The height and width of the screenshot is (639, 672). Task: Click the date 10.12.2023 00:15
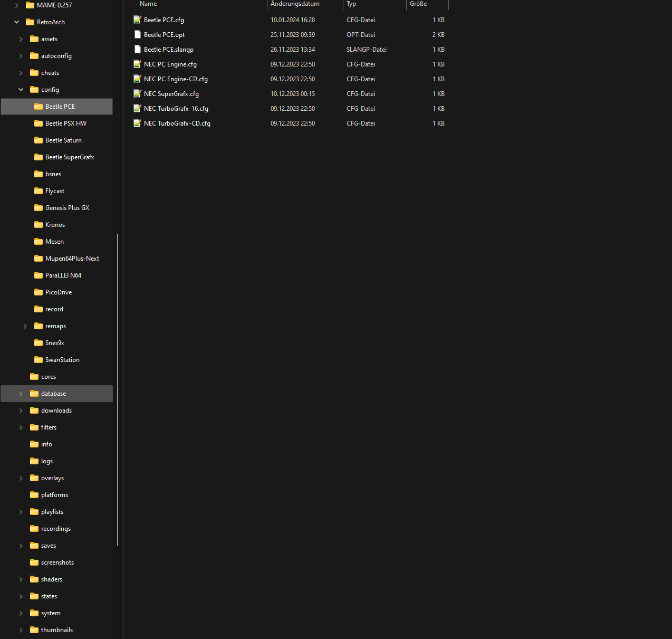point(293,94)
